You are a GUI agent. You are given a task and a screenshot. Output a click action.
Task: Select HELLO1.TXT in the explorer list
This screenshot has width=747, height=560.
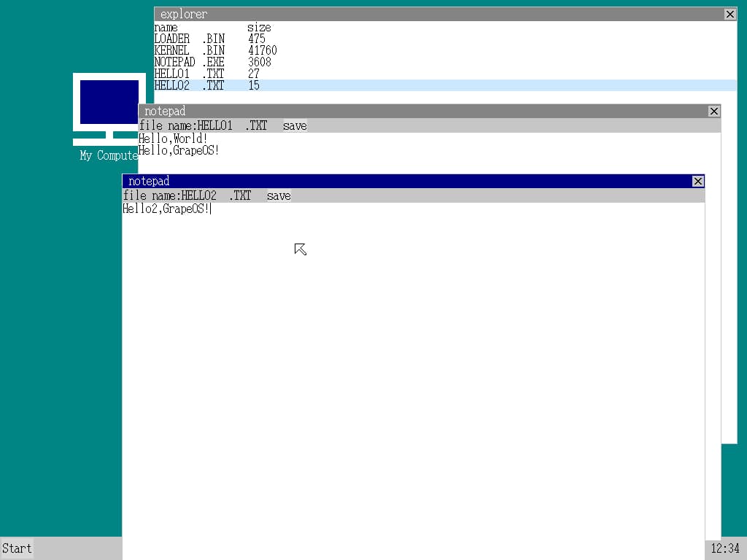pyautogui.click(x=190, y=74)
